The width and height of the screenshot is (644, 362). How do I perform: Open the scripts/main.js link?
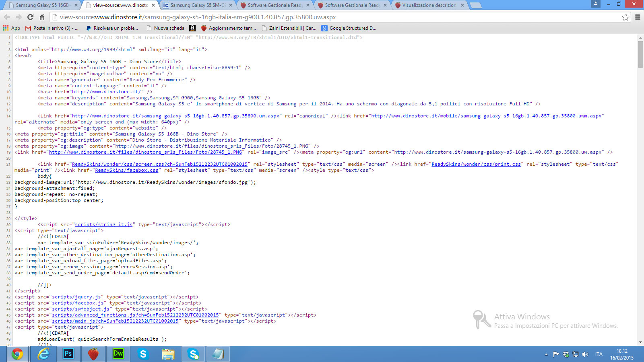[x=115, y=321]
